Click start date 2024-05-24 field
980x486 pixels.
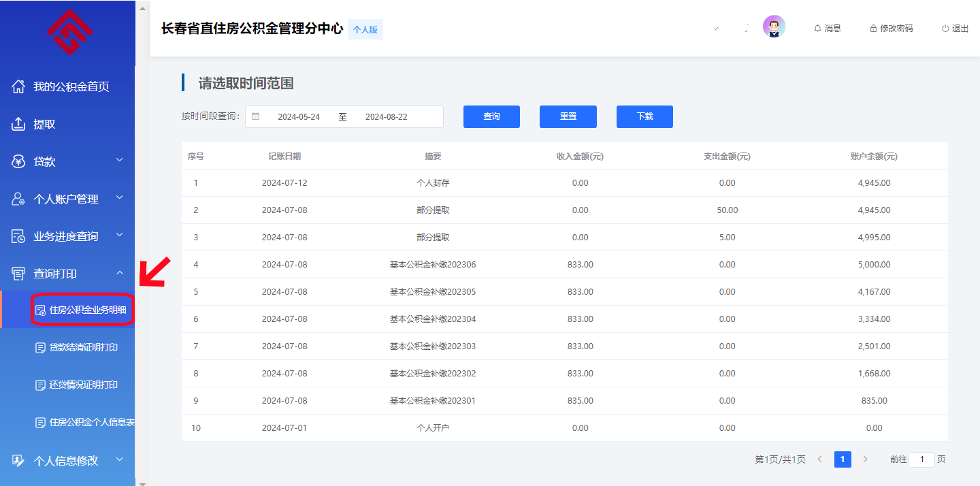(299, 116)
